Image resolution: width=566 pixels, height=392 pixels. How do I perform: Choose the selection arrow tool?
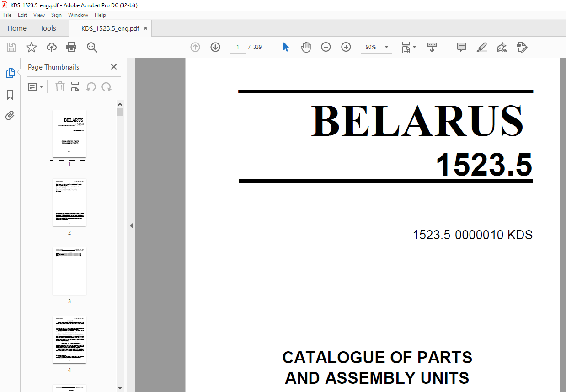click(x=286, y=47)
